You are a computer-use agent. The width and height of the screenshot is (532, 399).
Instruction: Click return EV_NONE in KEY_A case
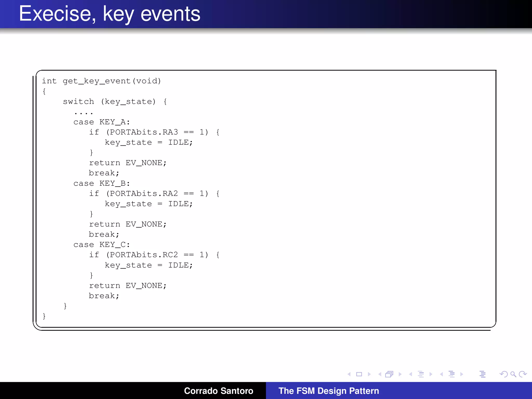tap(128, 163)
